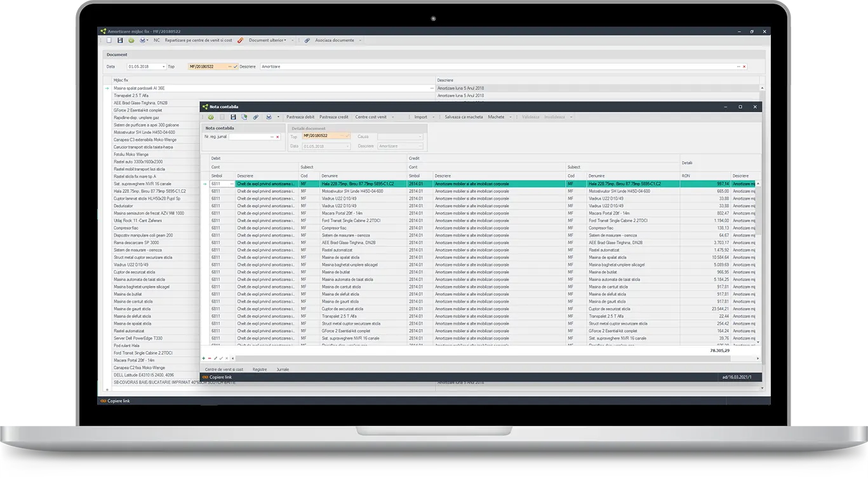This screenshot has width=868, height=478.
Task: Click green refresh icon in Nota contabila toolbar
Action: point(211,117)
